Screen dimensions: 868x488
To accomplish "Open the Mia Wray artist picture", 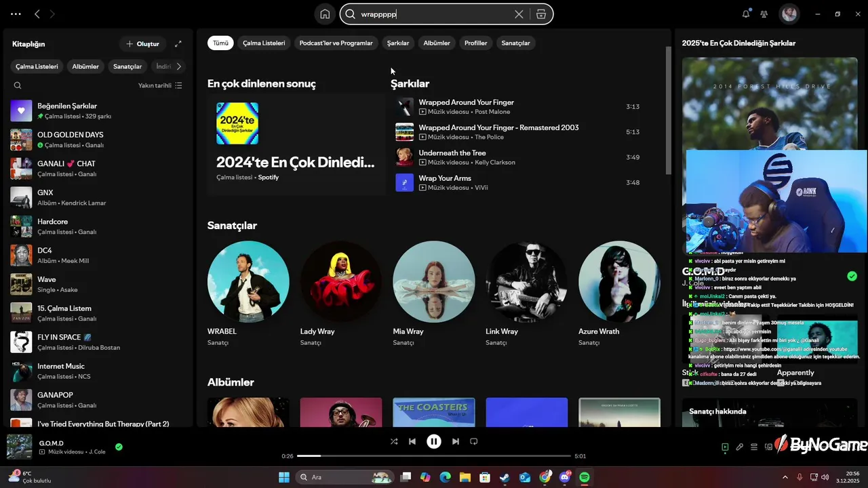I will click(434, 281).
